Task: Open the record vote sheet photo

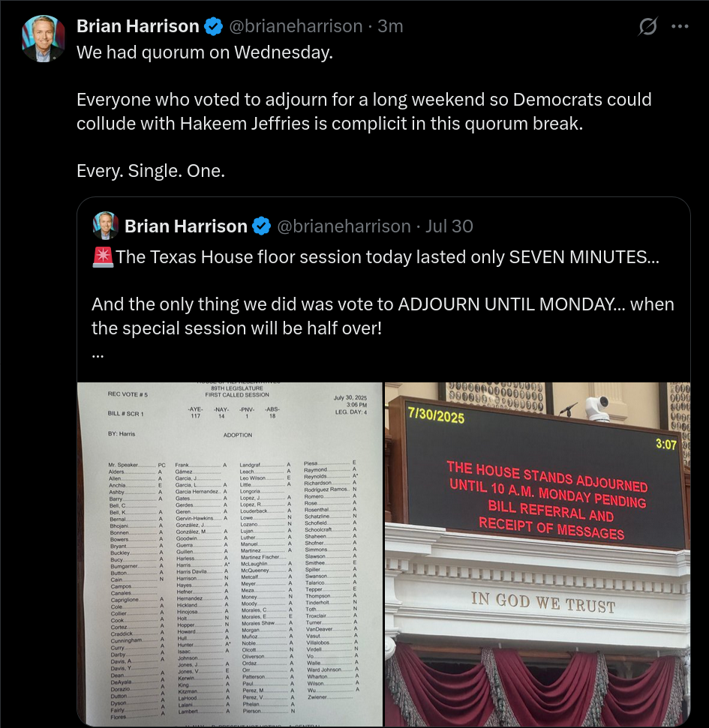Action: tap(230, 554)
